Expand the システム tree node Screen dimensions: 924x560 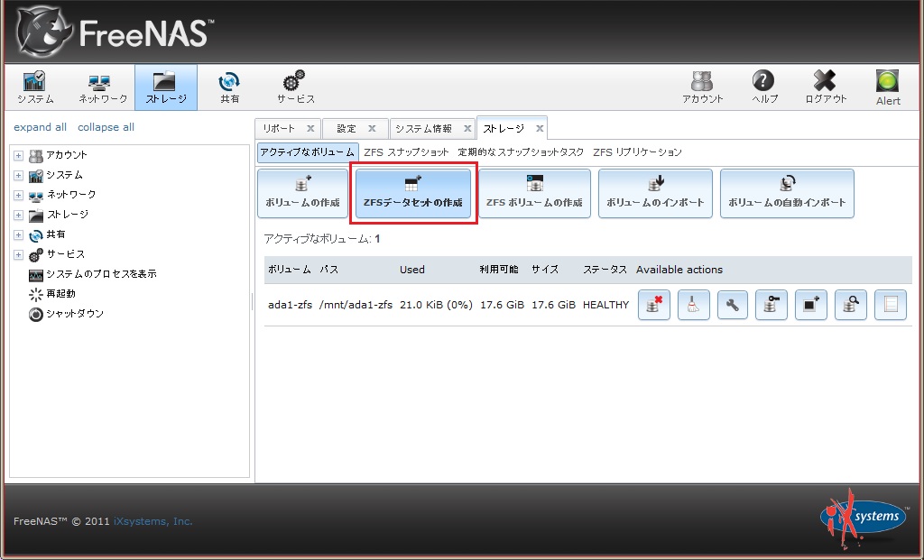click(x=19, y=176)
